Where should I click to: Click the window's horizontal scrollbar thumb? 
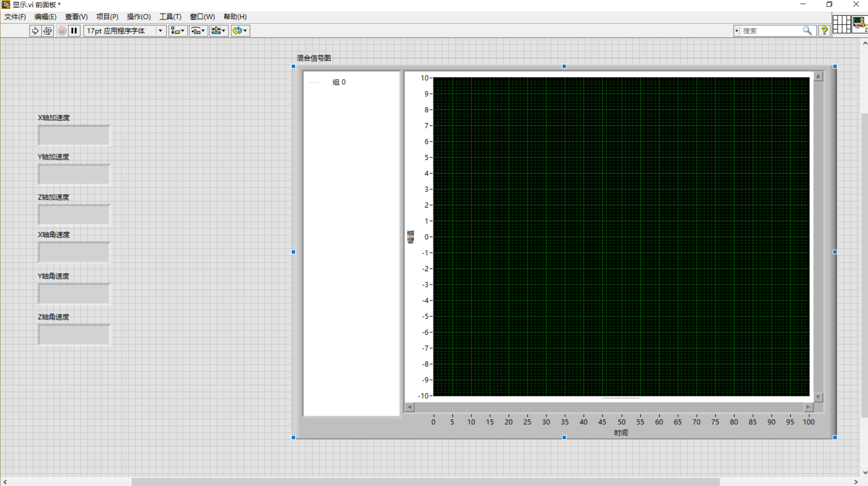(426, 482)
